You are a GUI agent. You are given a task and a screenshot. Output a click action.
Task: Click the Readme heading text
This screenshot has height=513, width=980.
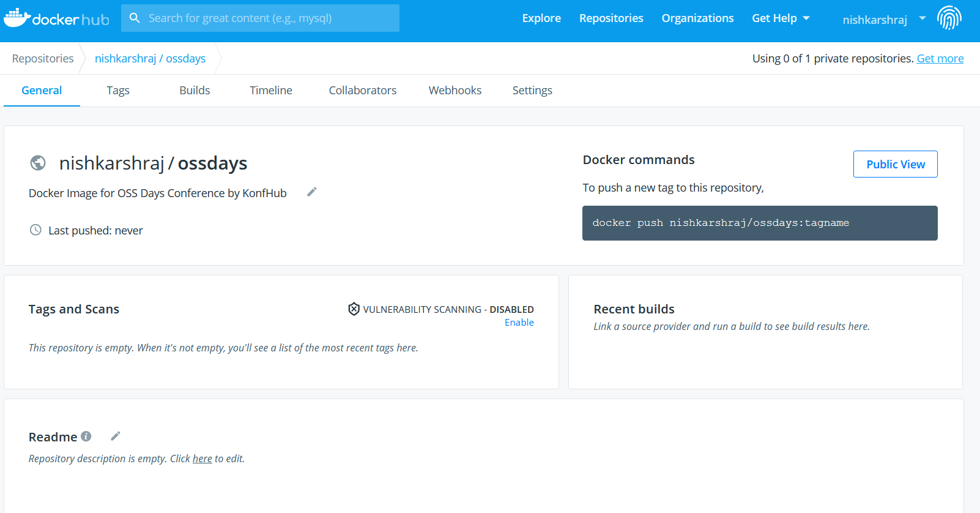click(53, 437)
